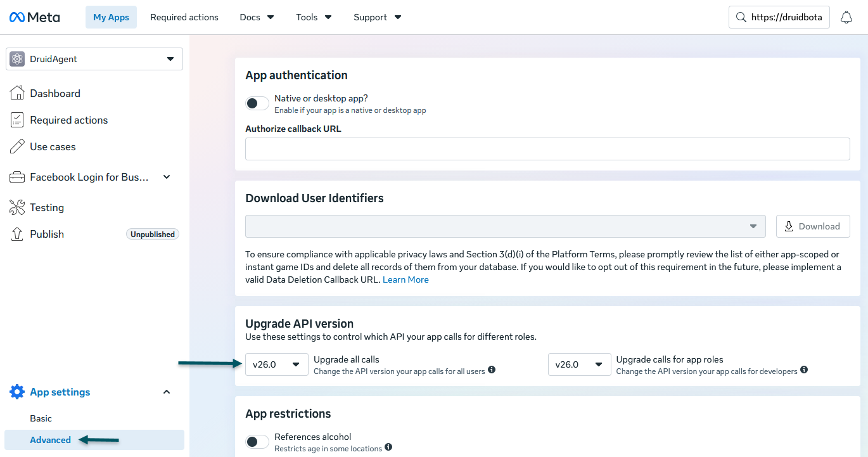Click the Testing tools icon

[x=17, y=207]
